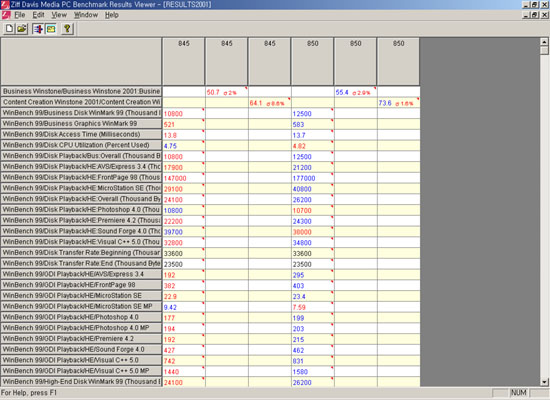550x400 pixels.
Task: Click the NUM indicator in status bar
Action: (x=518, y=393)
